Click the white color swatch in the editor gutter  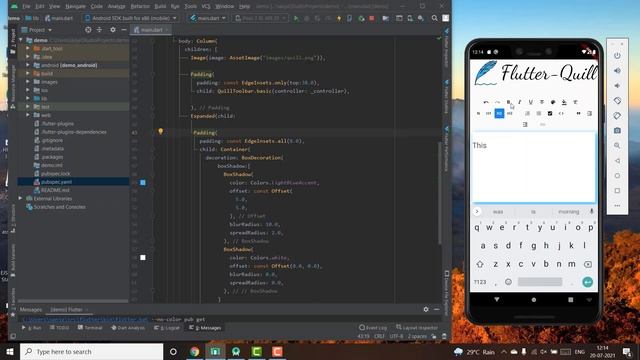click(x=143, y=258)
